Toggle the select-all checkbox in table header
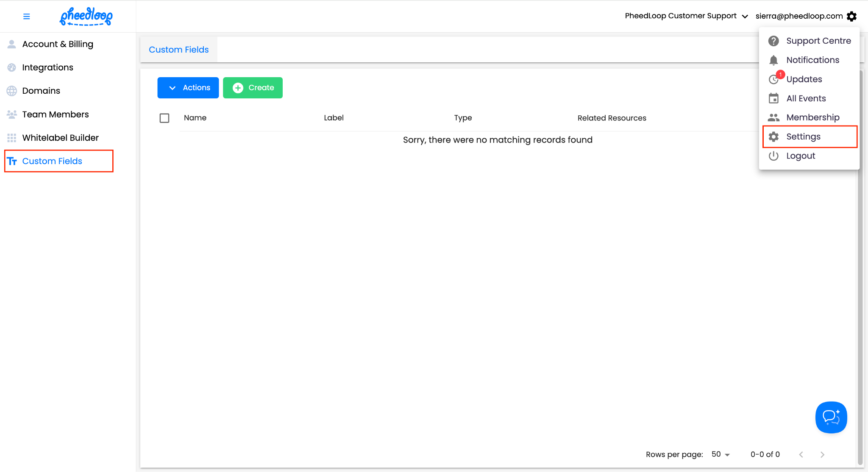The height and width of the screenshot is (472, 868). tap(164, 118)
